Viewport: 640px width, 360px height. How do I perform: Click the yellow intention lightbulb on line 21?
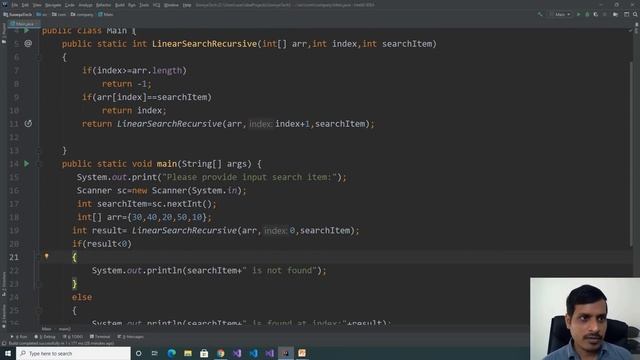click(47, 256)
